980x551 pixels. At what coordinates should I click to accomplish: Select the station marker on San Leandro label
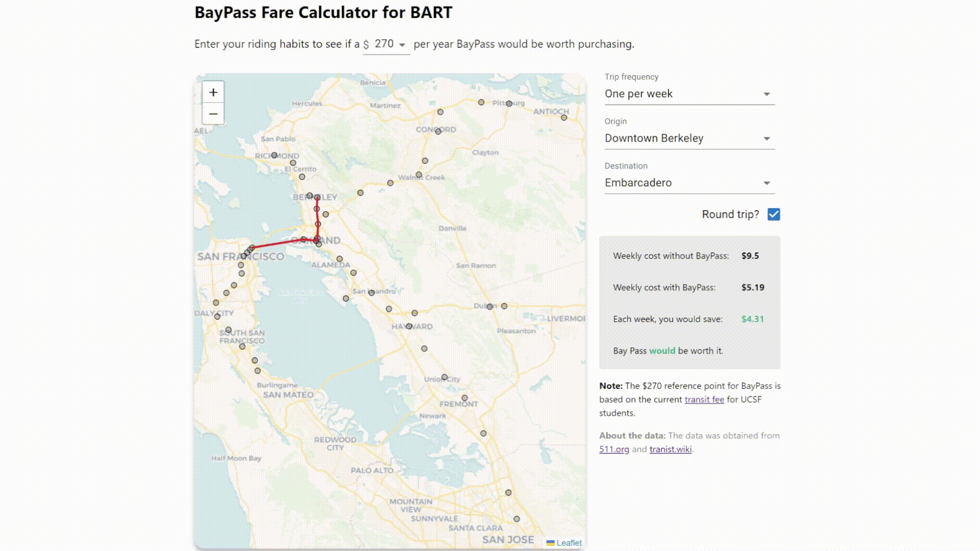coord(372,293)
